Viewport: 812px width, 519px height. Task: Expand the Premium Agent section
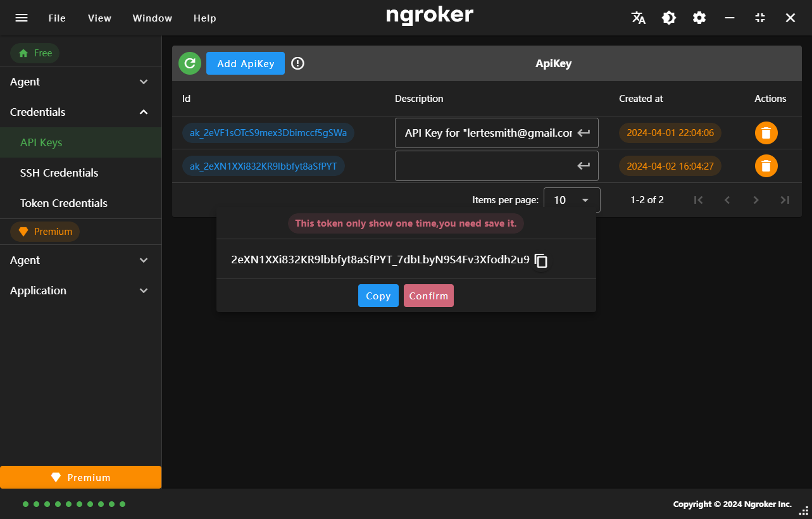point(81,260)
